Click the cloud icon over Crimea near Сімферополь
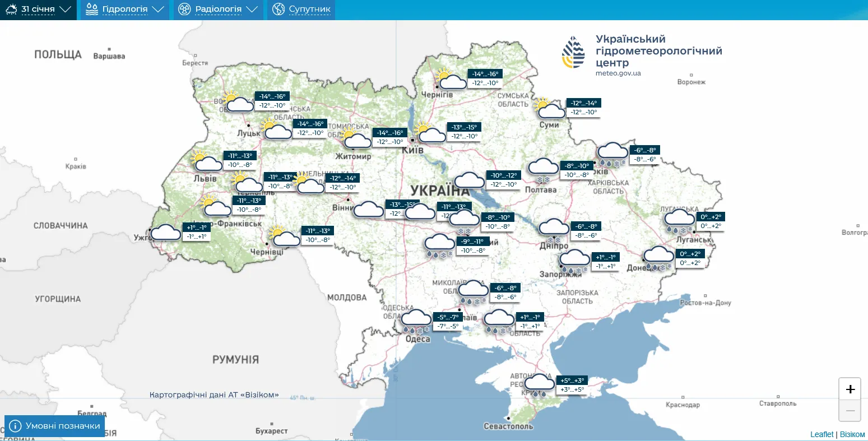Image resolution: width=868 pixels, height=441 pixels. pyautogui.click(x=538, y=383)
